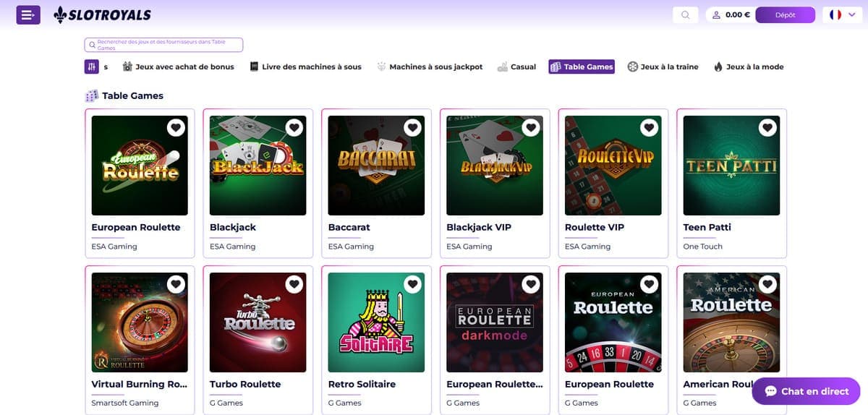Click the Dépôt button
Viewport: 868px width, 415px height.
[x=785, y=14]
